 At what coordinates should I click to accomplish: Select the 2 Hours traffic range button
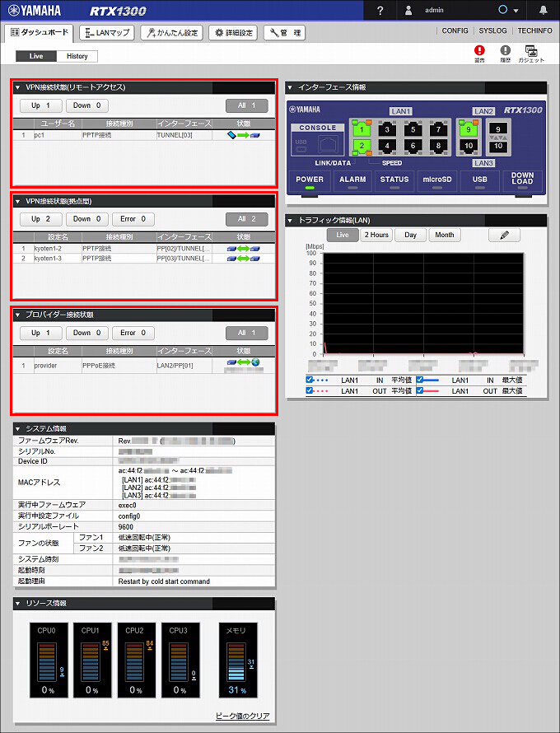[376, 235]
